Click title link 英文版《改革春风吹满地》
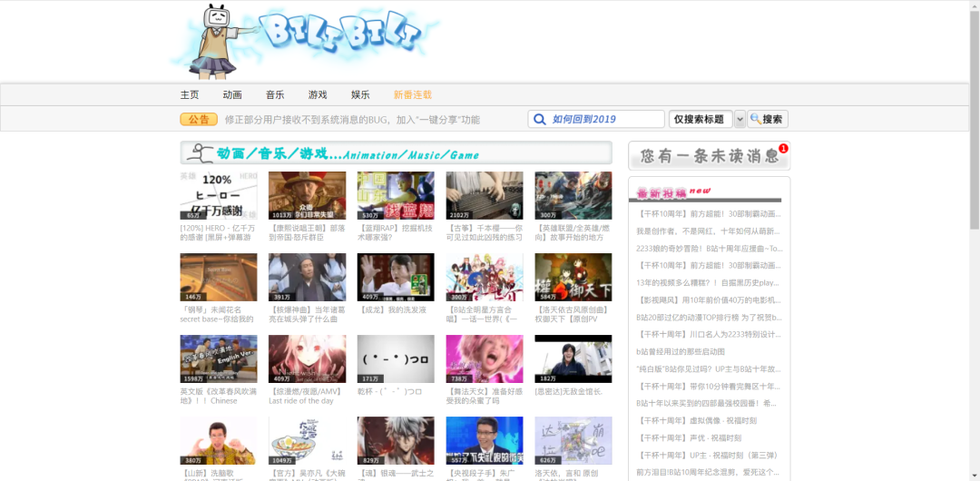Image resolution: width=980 pixels, height=481 pixels. point(218,396)
